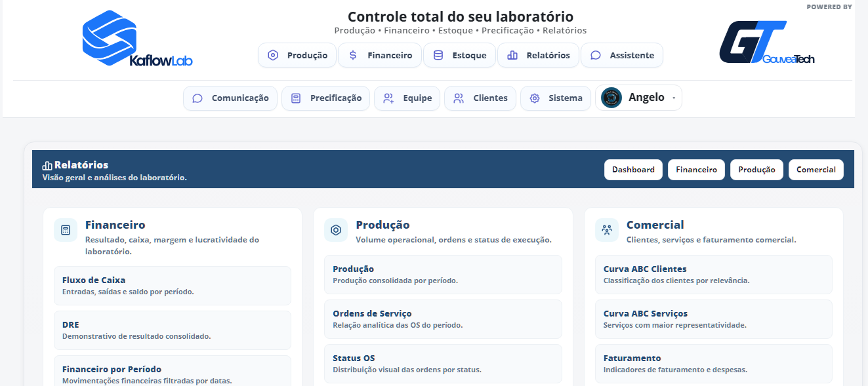The width and height of the screenshot is (868, 386).
Task: Click the bar chart icon in Relatórios nav
Action: click(512, 56)
